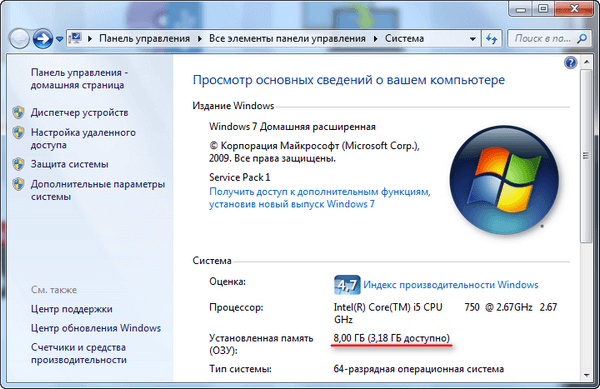Click the Intel Core i5 processor value
This screenshot has width=600, height=389.
(445, 313)
